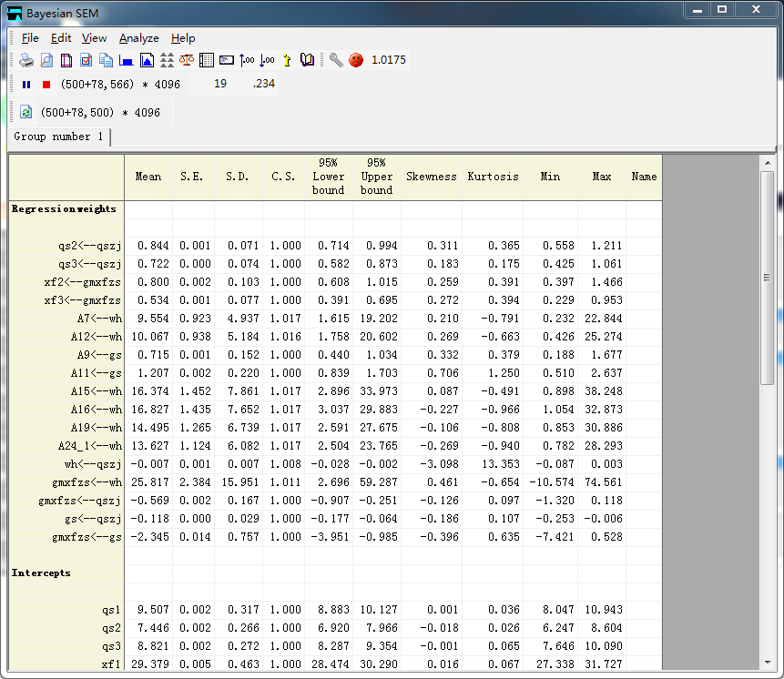
Task: Click the balance scales fit measures icon
Action: coord(187,60)
